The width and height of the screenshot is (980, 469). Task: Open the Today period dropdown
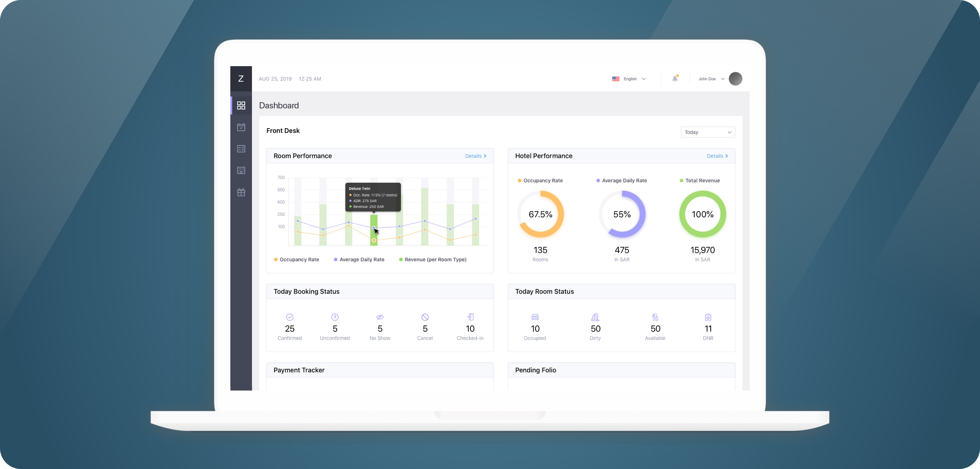[708, 132]
